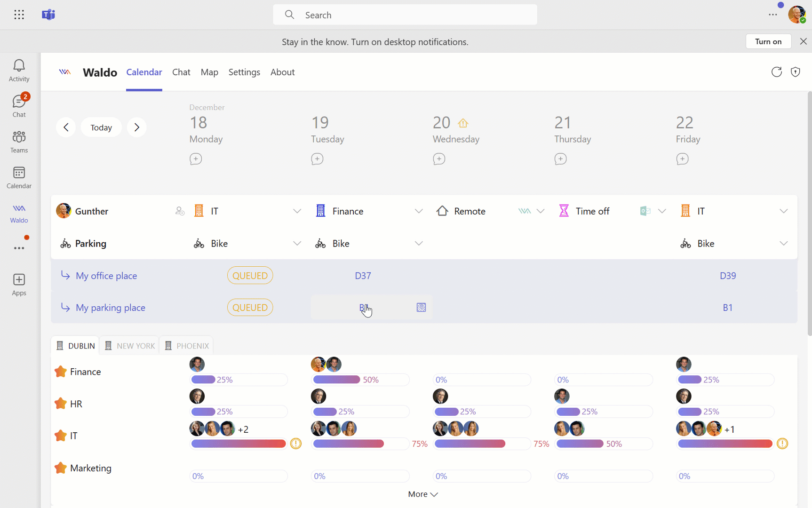Open the Activity bell in sidebar
The height and width of the screenshot is (508, 812).
coord(19,71)
